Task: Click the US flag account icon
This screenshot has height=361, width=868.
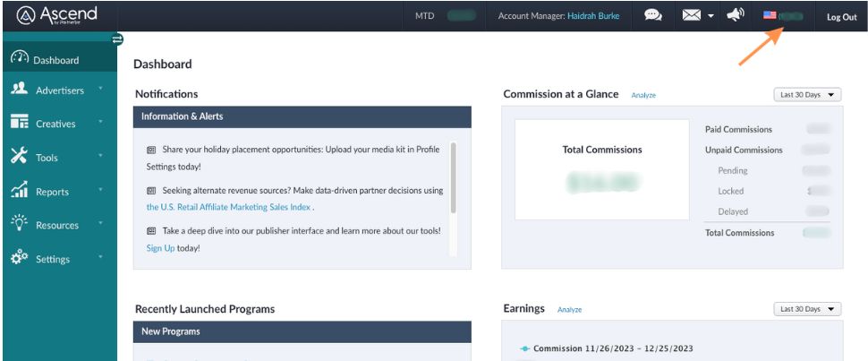Action: 769,16
